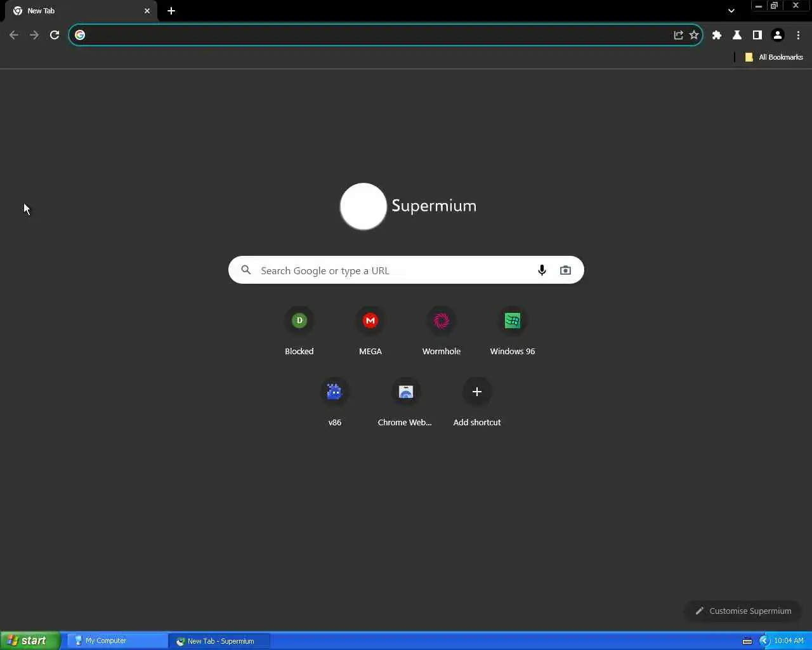Open the flask experiments icon
This screenshot has width=812, height=650.
coord(737,35)
